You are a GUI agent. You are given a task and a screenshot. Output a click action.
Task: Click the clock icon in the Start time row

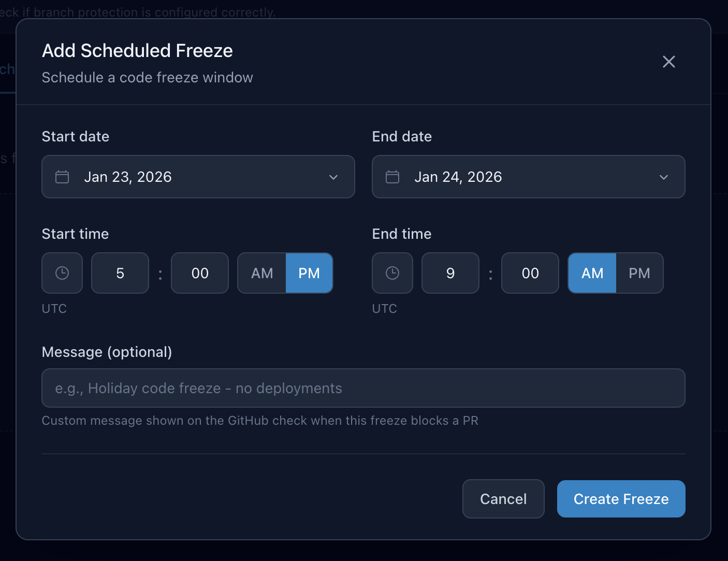(x=62, y=273)
